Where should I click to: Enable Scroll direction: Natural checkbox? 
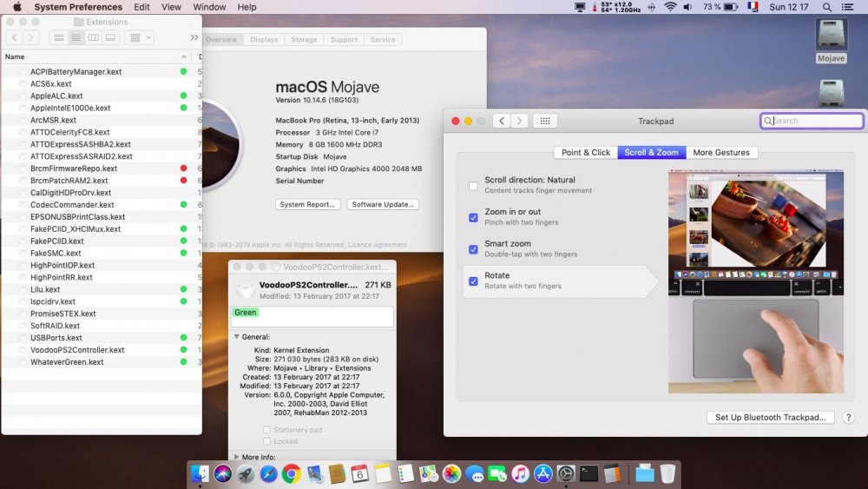click(x=473, y=186)
